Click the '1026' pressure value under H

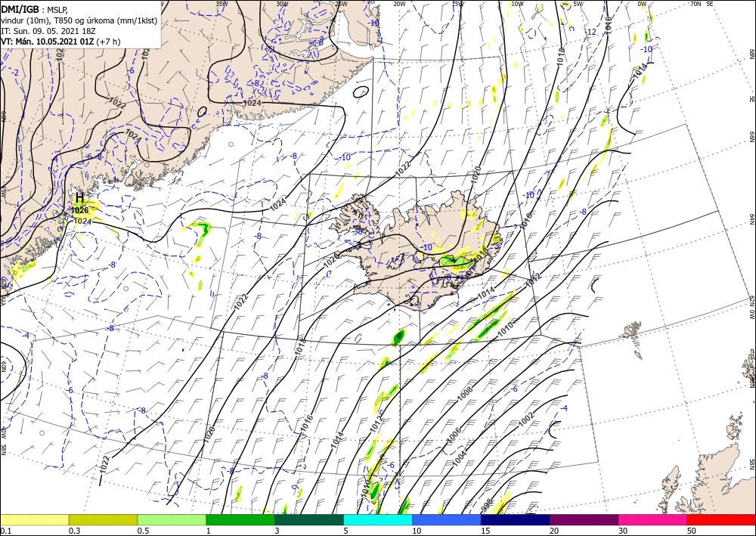click(x=79, y=211)
